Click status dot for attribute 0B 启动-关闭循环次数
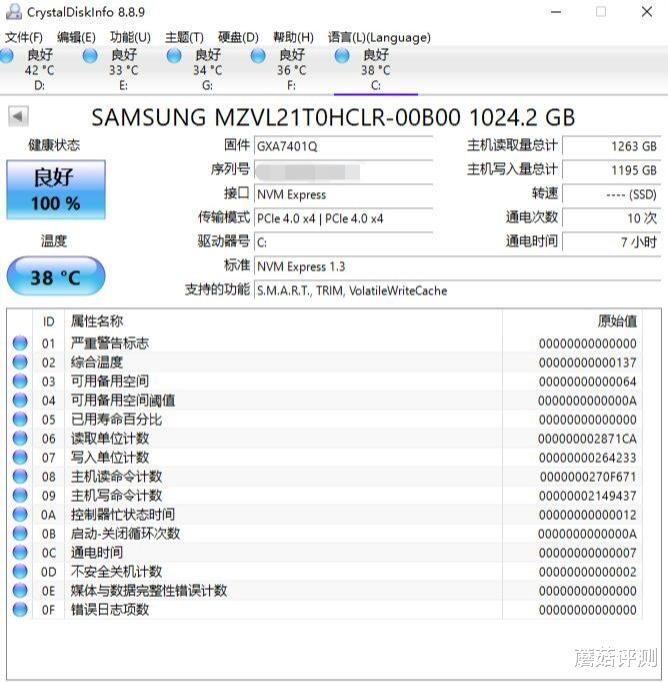The width and height of the screenshot is (668, 682). click(20, 533)
